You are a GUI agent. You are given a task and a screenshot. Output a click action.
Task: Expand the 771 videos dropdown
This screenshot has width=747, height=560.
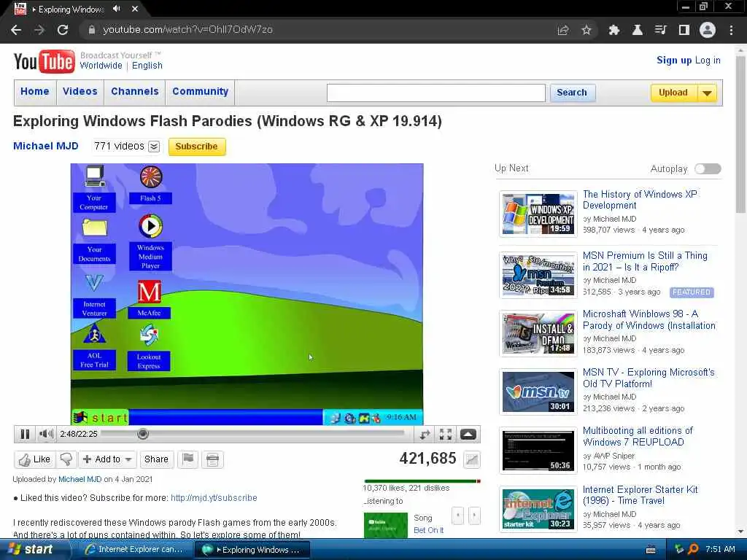point(154,146)
